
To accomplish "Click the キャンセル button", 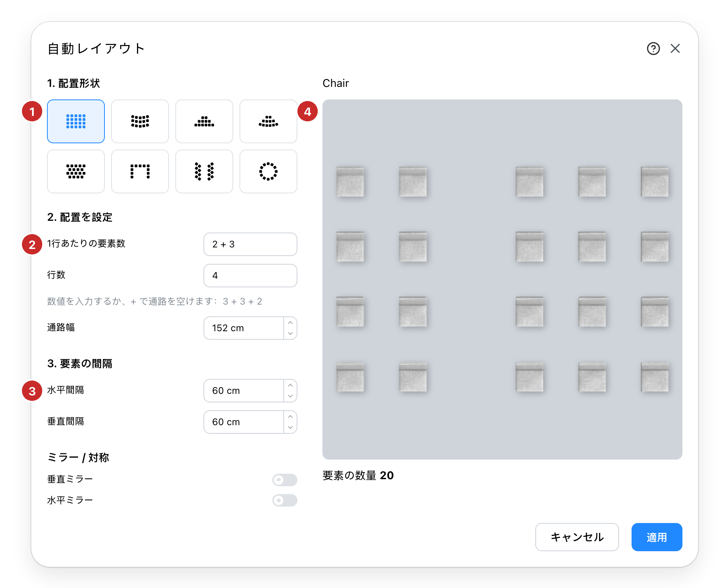I will (577, 537).
